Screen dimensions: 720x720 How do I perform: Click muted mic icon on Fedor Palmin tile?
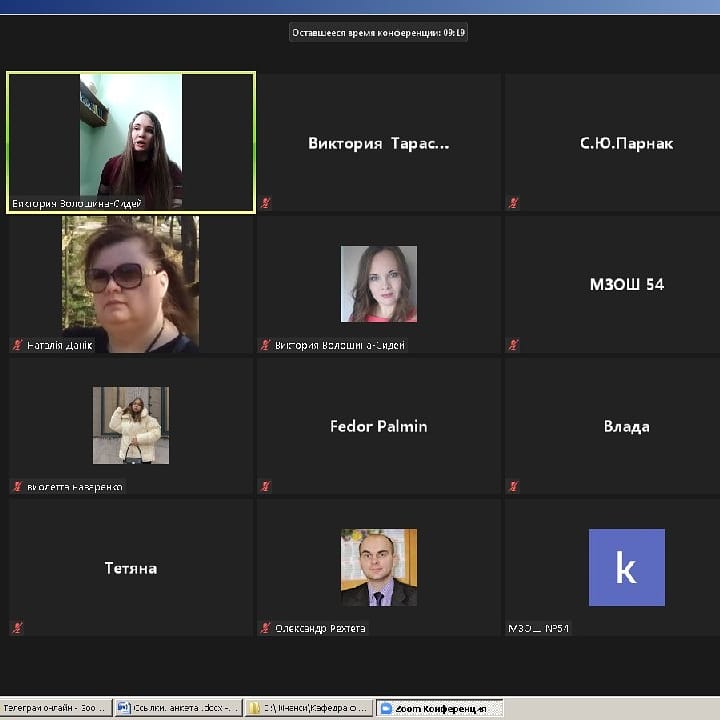(x=266, y=487)
